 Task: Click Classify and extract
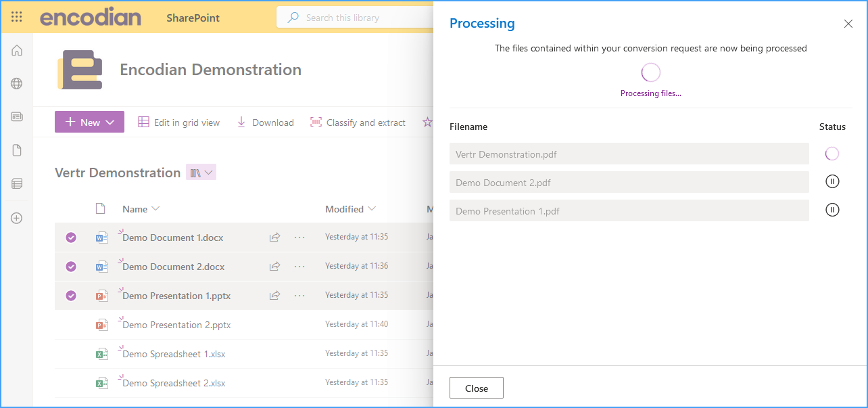pos(358,122)
